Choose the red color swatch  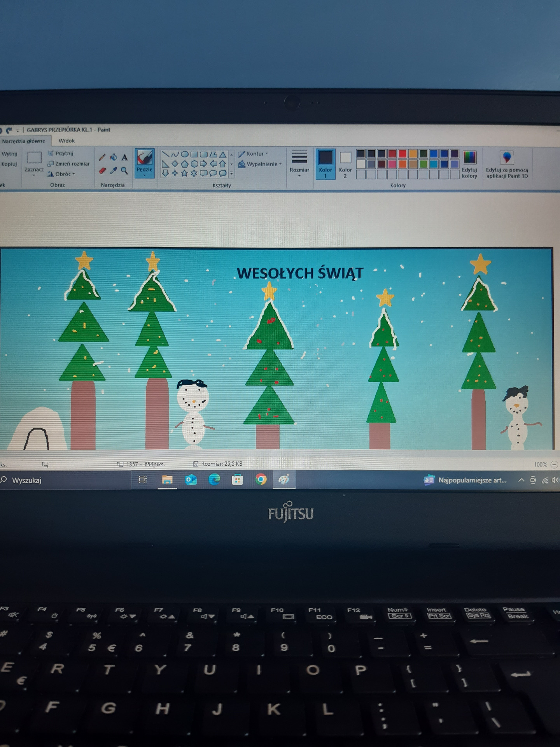[402, 154]
